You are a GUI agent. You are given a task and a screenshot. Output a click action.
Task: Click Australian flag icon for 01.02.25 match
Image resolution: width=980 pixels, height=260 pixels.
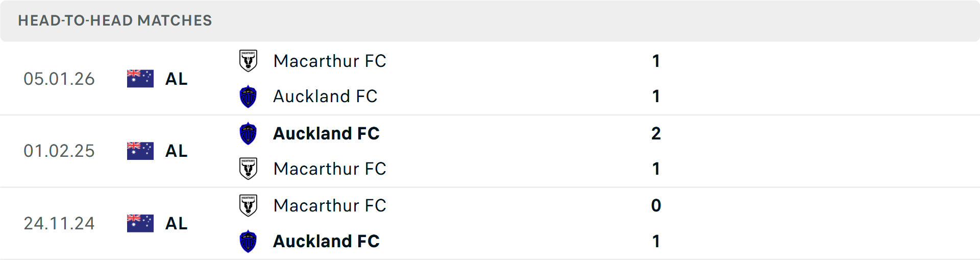[x=140, y=151]
